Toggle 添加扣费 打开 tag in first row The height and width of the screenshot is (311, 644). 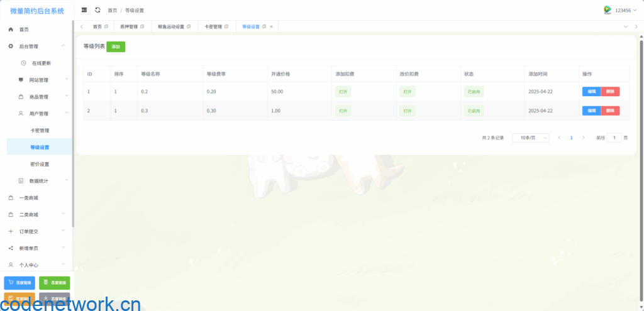coord(343,92)
